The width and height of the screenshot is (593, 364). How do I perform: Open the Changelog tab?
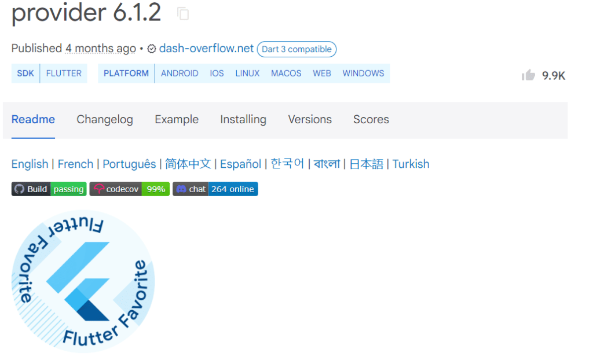click(105, 119)
